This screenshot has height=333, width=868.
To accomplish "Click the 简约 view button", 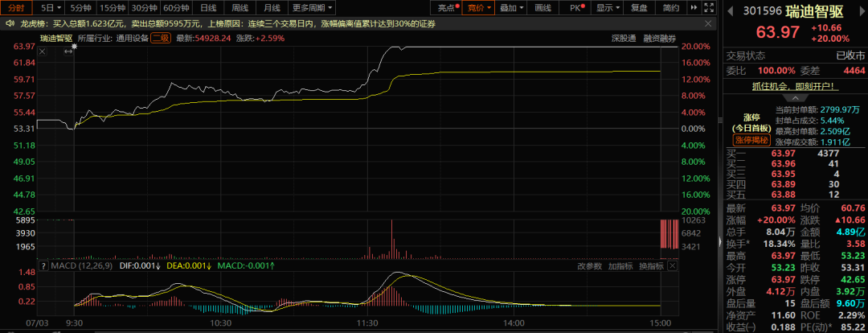I will (x=671, y=8).
